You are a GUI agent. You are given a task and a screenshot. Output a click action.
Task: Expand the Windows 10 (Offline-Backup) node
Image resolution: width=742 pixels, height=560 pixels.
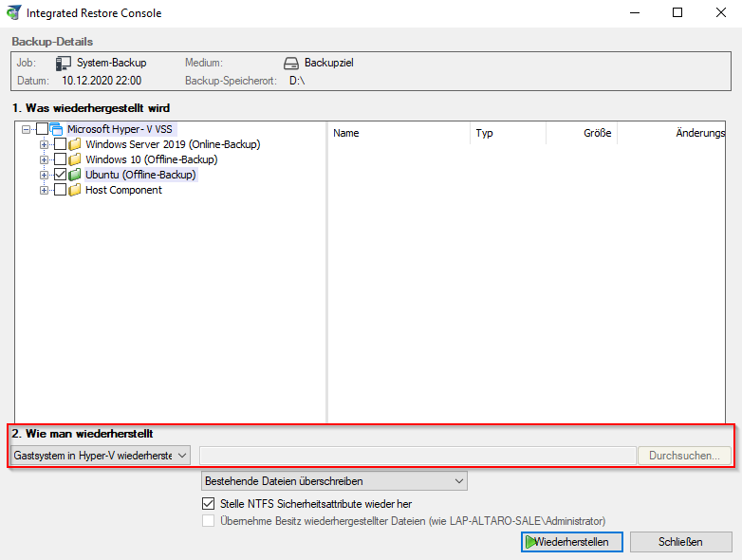coord(44,159)
